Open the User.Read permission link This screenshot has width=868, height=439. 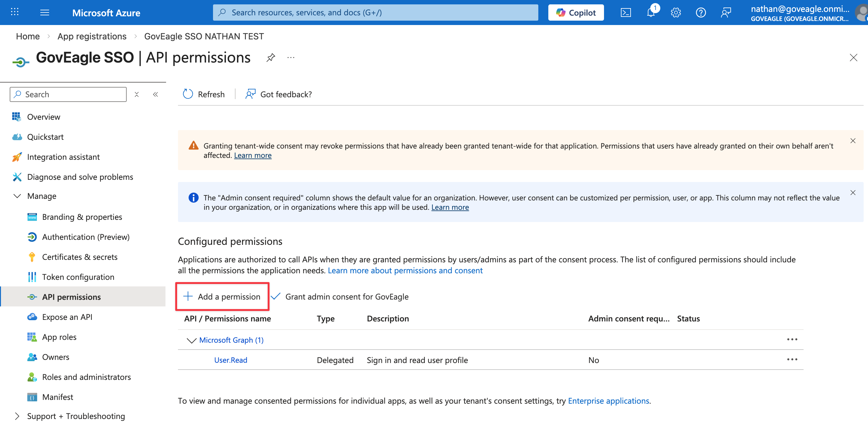tap(231, 360)
